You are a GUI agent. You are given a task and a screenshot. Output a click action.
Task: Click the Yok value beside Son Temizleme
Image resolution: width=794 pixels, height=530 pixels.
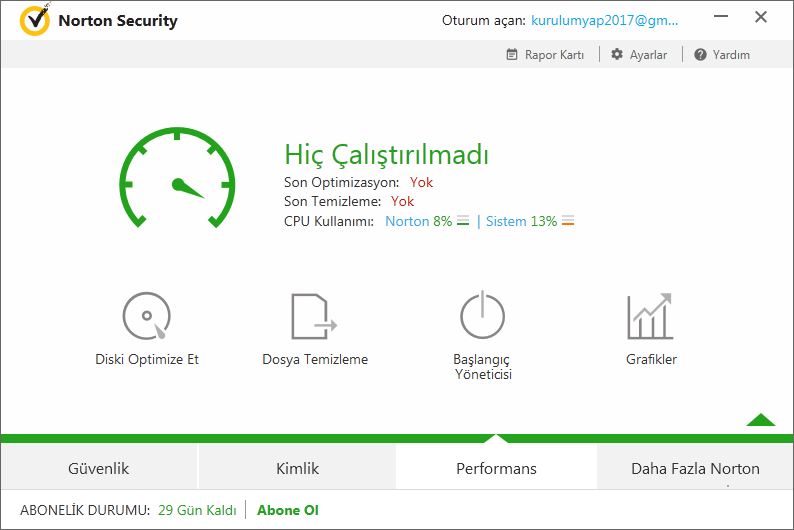pos(402,201)
